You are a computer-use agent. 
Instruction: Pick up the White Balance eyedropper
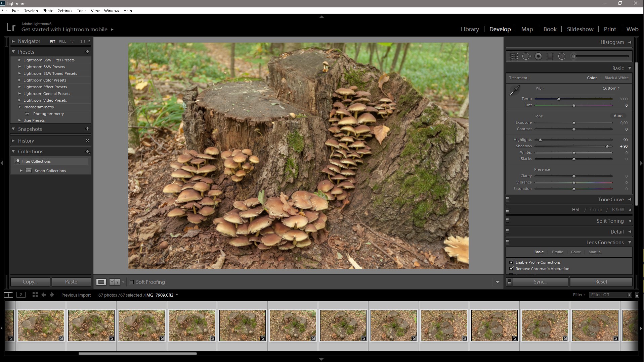514,90
